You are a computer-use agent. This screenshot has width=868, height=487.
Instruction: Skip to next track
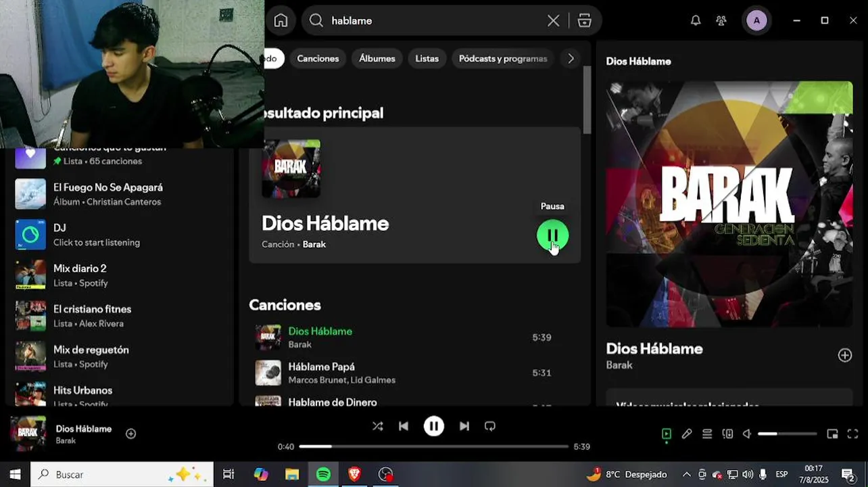(464, 426)
